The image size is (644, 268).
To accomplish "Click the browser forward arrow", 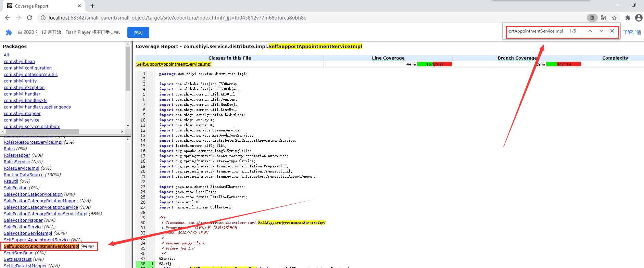I will (18, 18).
